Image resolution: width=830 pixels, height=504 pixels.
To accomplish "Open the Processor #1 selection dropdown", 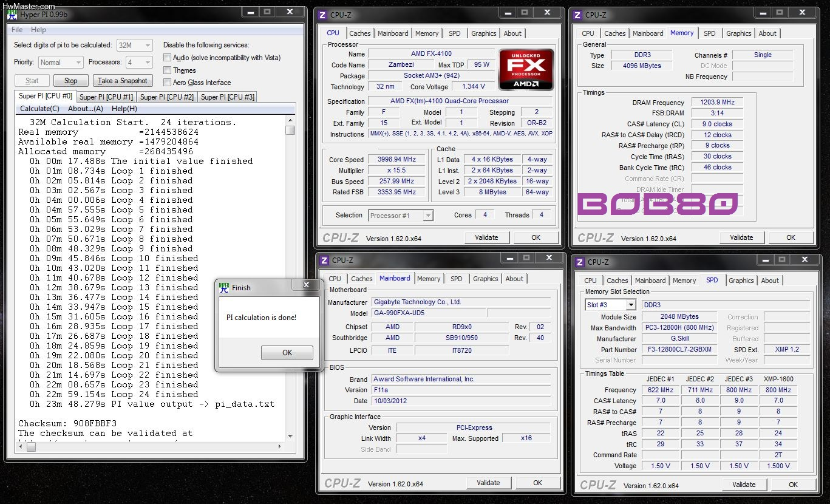I will 401,215.
